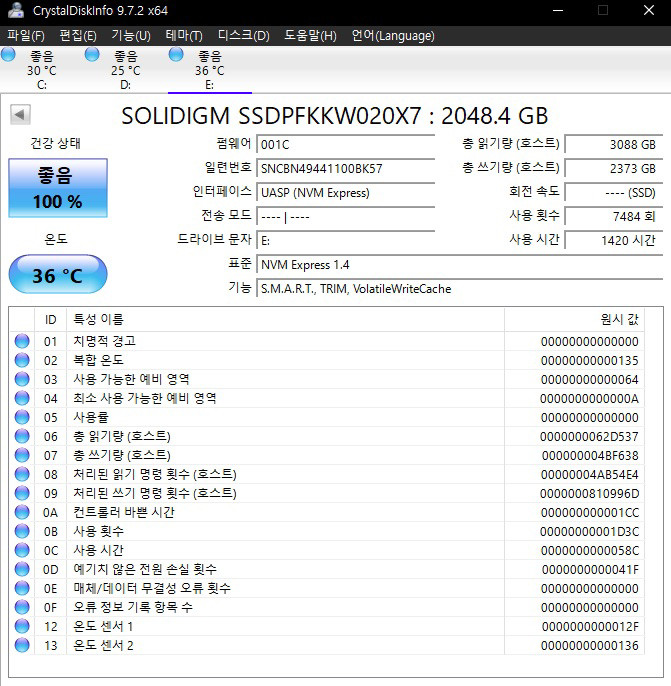Click status orb of 0A 컨트롤러 바쁜 시간
The image size is (671, 686).
(22, 512)
